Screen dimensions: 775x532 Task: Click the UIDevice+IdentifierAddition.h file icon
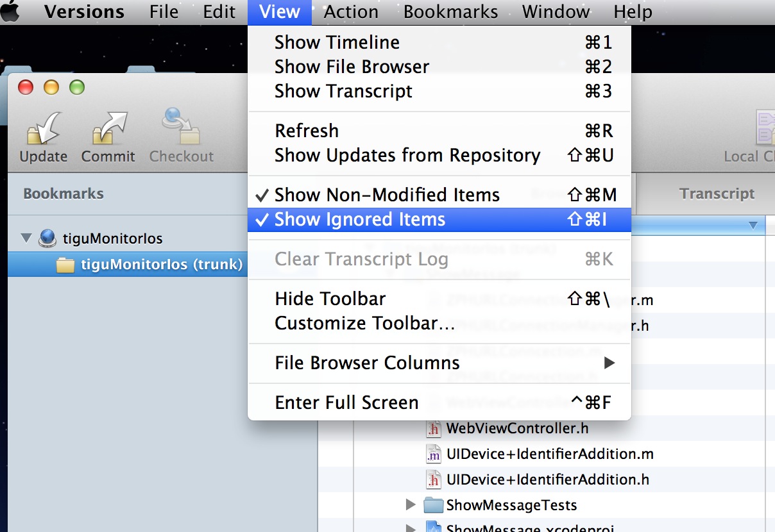434,479
